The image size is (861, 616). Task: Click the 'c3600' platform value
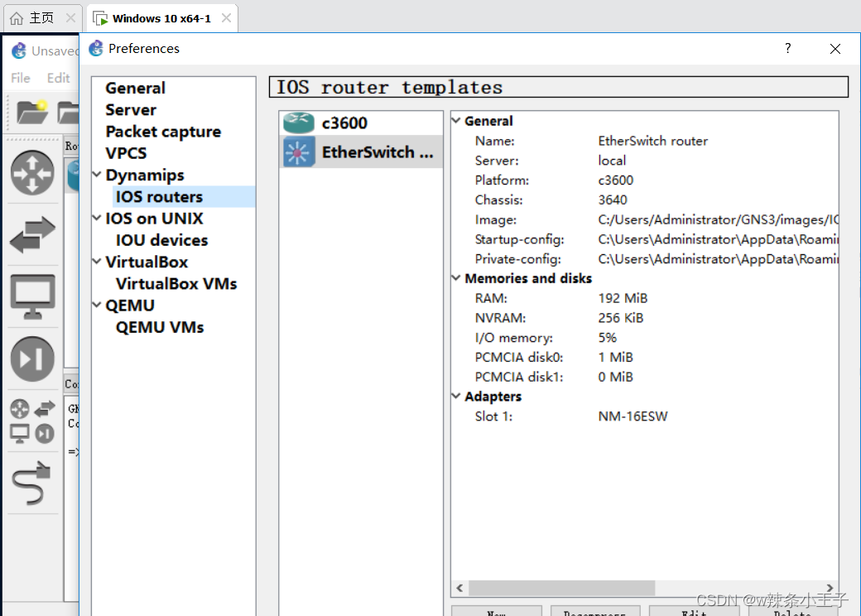616,180
